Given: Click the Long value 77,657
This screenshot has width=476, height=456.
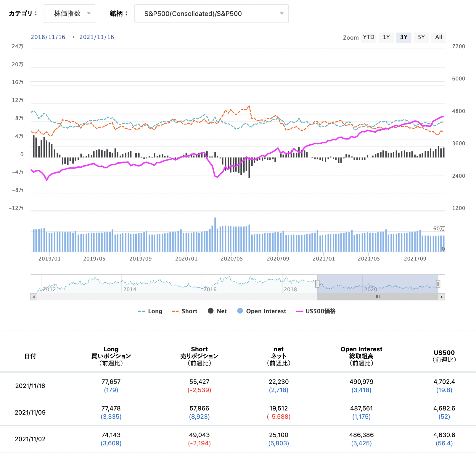Looking at the screenshot, I should click(x=111, y=382).
